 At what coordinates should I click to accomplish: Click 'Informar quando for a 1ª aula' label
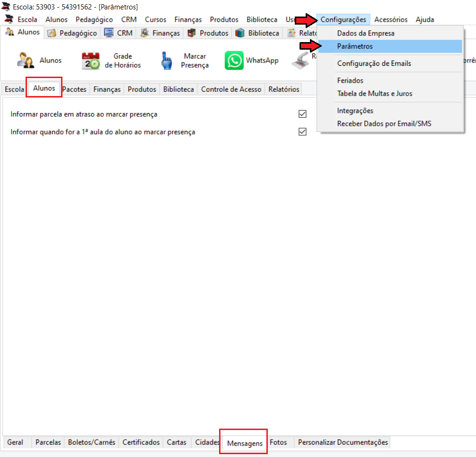(x=103, y=132)
